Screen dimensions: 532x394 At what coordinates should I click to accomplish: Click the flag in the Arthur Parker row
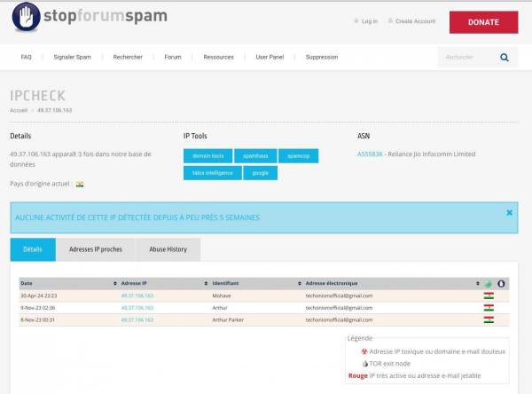488,319
